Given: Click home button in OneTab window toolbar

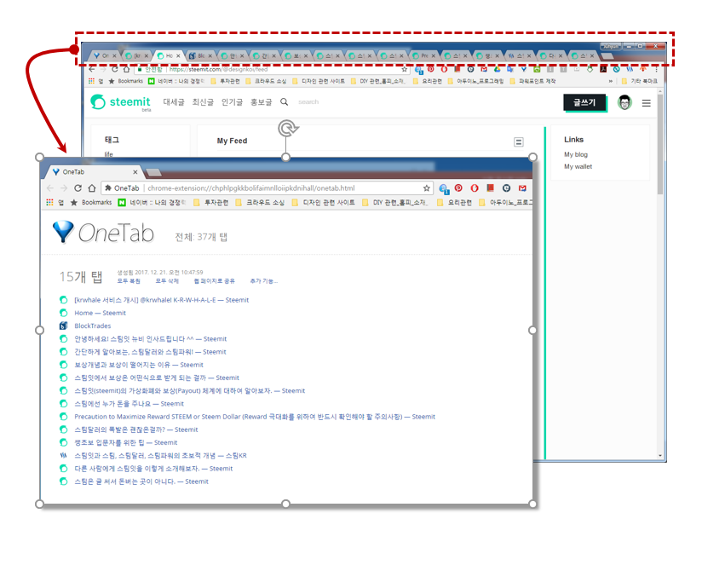Looking at the screenshot, I should click(x=92, y=188).
